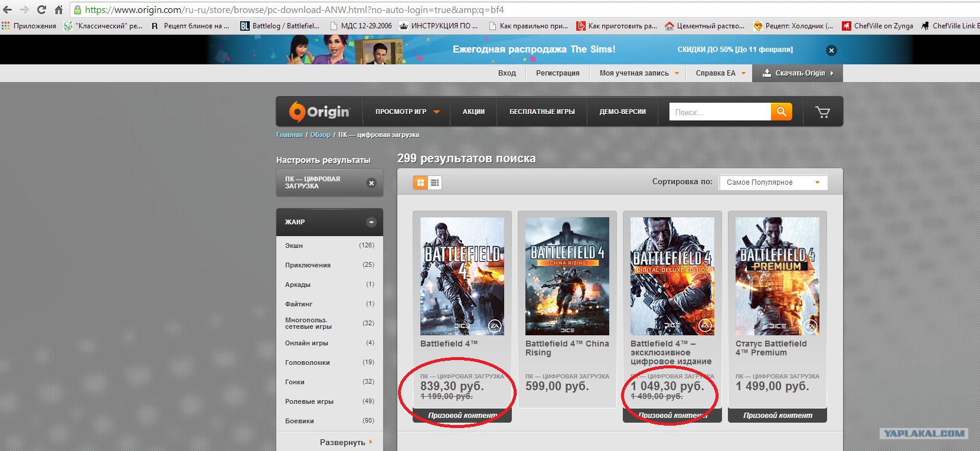Image resolution: width=980 pixels, height=451 pixels.
Task: Switch to list view layout
Action: tap(435, 182)
